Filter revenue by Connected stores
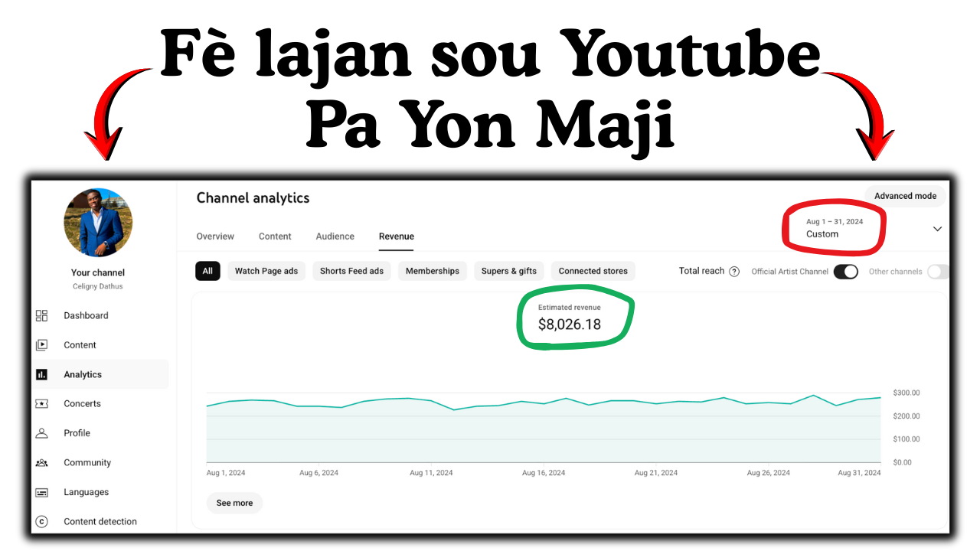The image size is (980, 551). pyautogui.click(x=593, y=271)
